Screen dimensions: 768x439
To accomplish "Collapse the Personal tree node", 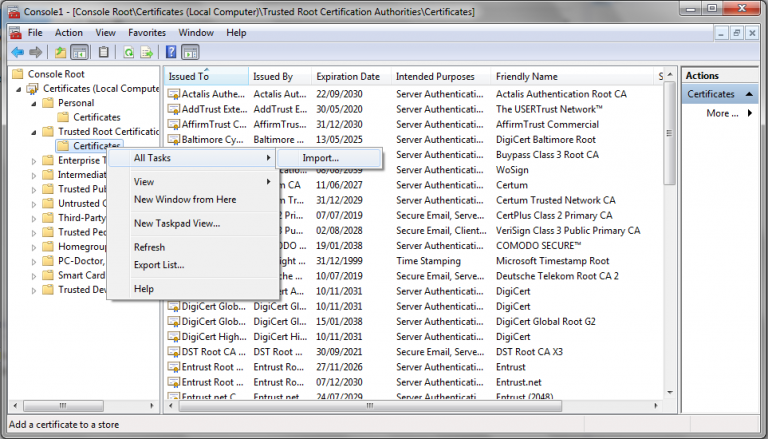I will 34,103.
